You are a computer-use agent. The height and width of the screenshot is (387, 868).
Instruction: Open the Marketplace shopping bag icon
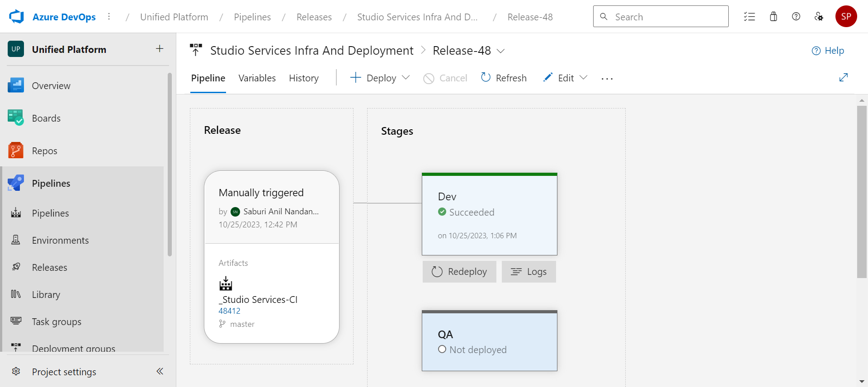click(x=774, y=17)
